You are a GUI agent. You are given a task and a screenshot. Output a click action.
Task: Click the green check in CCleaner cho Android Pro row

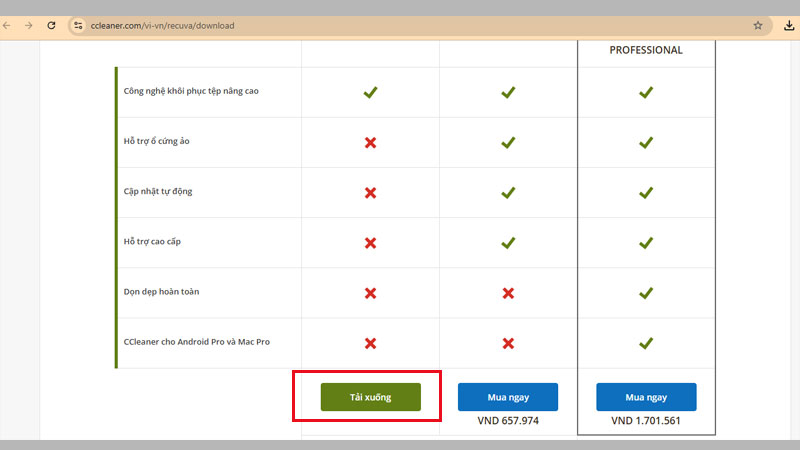pyautogui.click(x=646, y=343)
